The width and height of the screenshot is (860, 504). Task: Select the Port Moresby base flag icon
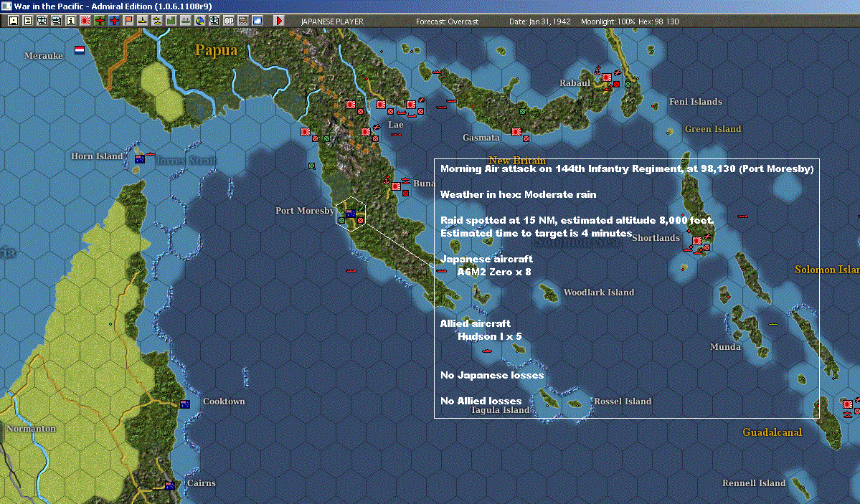pyautogui.click(x=351, y=214)
